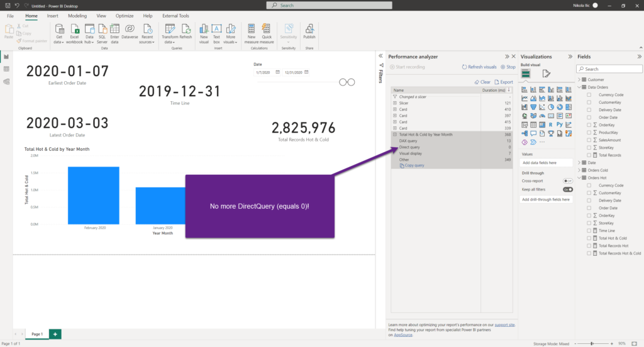Insert a New visual from ribbon

(204, 34)
